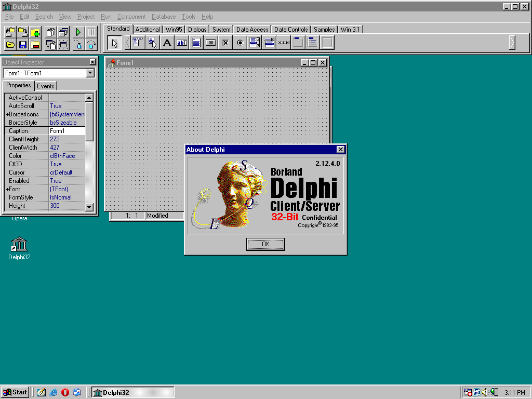
Task: Open the Select Unit from list button
Action: [x=51, y=32]
